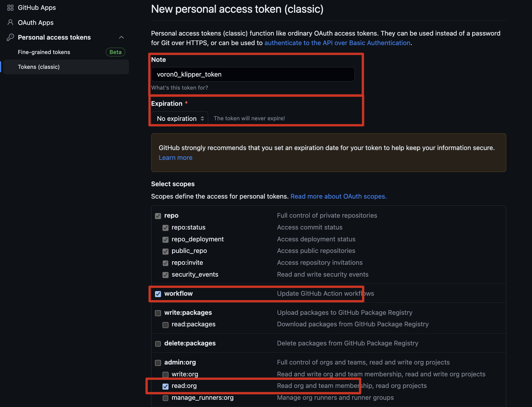532x407 pixels.
Task: Open the Expiration dropdown
Action: 180,118
